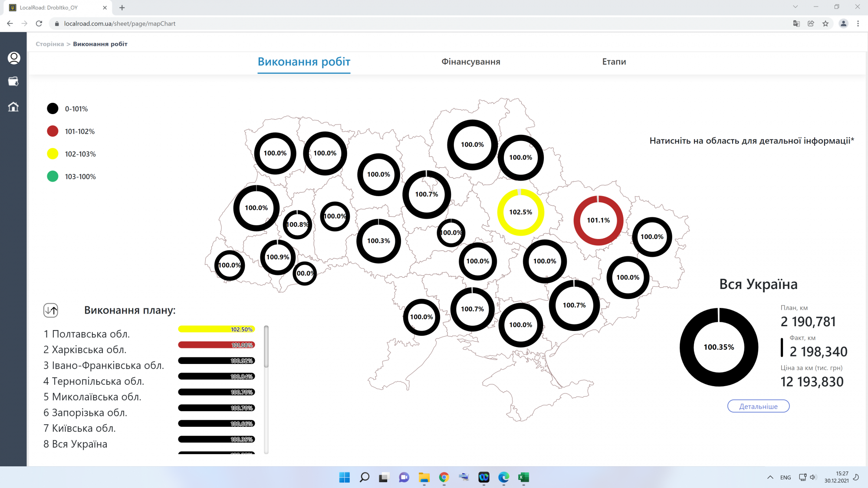Select the yellow 102.5% region donut
Image resolution: width=868 pixels, height=488 pixels.
[x=520, y=212]
